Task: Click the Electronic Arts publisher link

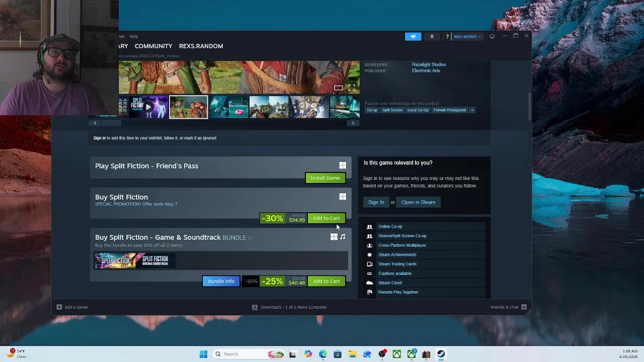Action: pyautogui.click(x=426, y=70)
